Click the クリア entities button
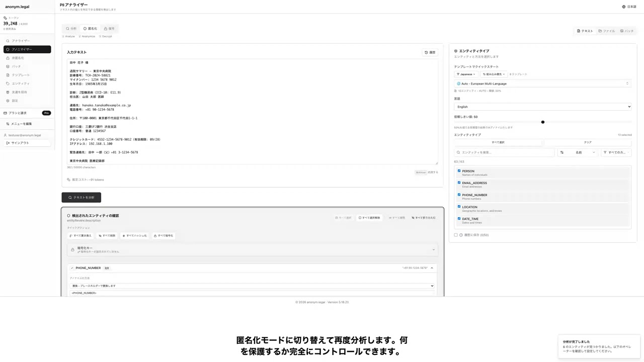644x362 pixels. [588, 142]
